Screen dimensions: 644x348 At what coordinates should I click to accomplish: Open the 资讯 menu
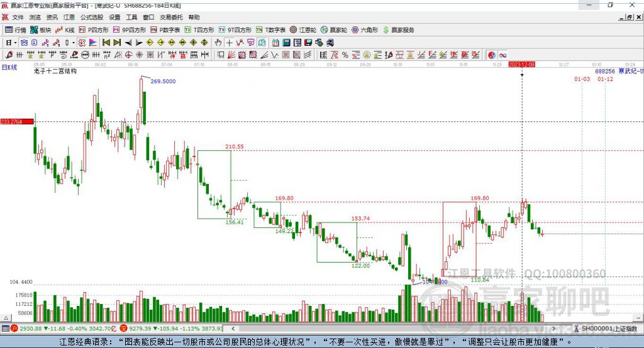[52, 17]
